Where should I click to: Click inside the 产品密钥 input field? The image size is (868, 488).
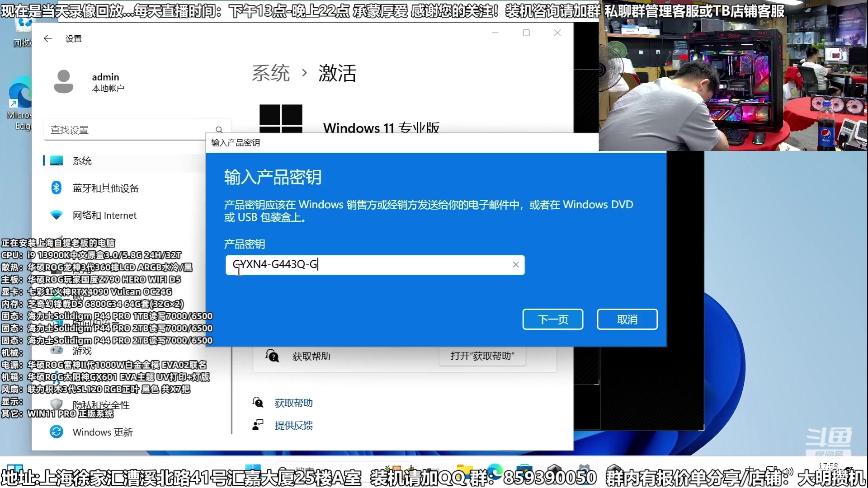point(375,265)
